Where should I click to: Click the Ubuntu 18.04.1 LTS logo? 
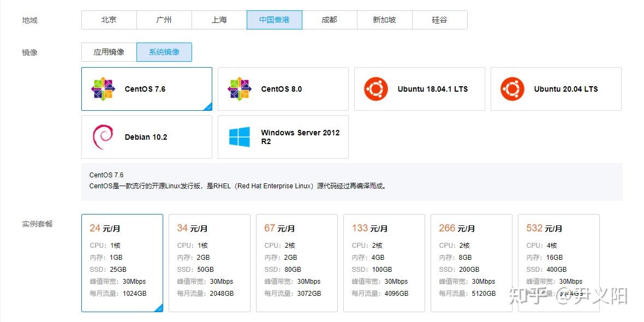click(x=376, y=89)
